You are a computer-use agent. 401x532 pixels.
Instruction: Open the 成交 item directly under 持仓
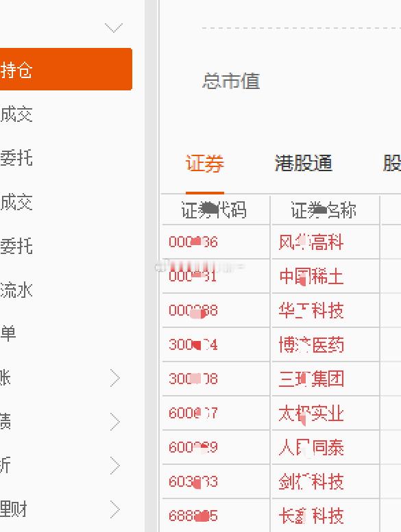[x=16, y=114]
